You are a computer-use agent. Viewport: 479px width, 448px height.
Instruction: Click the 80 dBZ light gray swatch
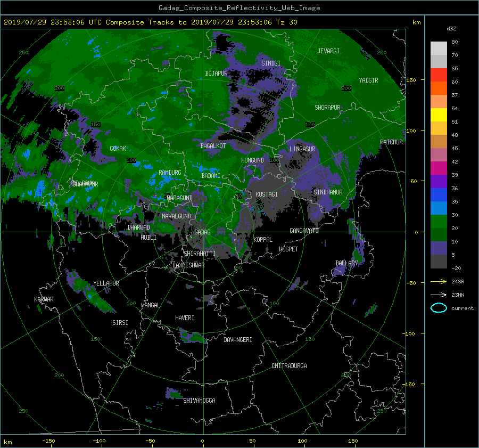(439, 48)
